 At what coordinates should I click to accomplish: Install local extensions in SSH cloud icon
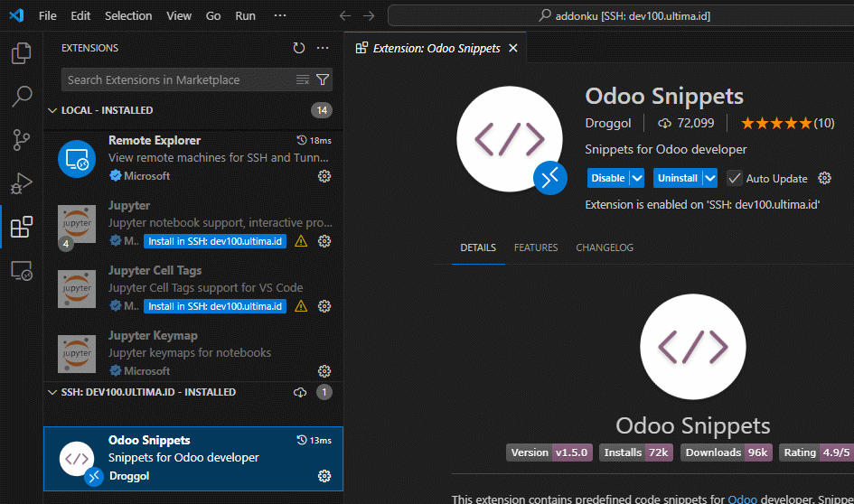(299, 392)
